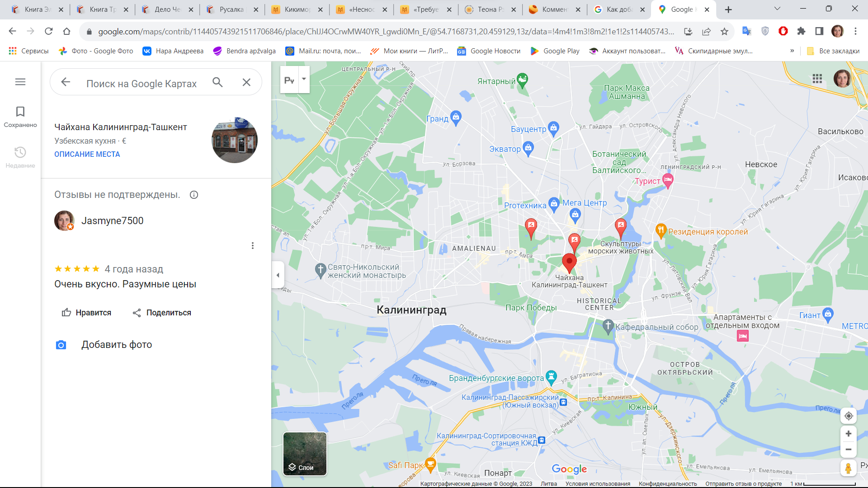Click the Турист hotel marker
Viewport: 868px width, 488px height.
click(x=668, y=181)
